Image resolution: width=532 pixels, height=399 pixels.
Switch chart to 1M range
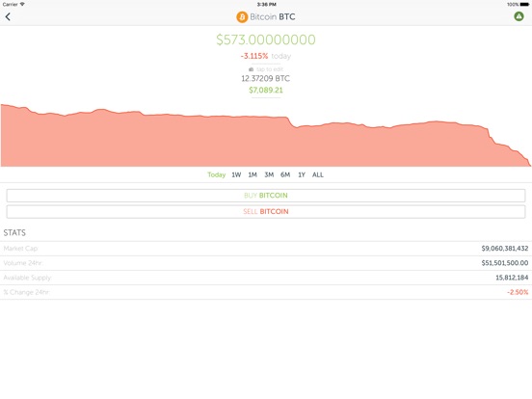click(253, 174)
